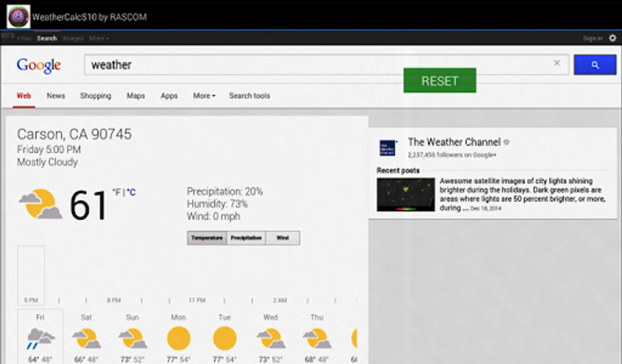Click the Recent posts heading
This screenshot has width=622, height=364.
pyautogui.click(x=398, y=170)
